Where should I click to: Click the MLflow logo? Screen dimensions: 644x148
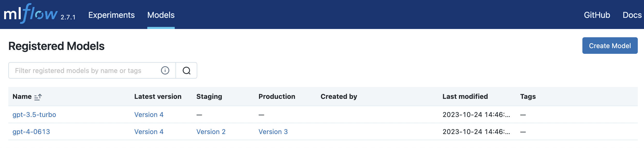pyautogui.click(x=31, y=13)
